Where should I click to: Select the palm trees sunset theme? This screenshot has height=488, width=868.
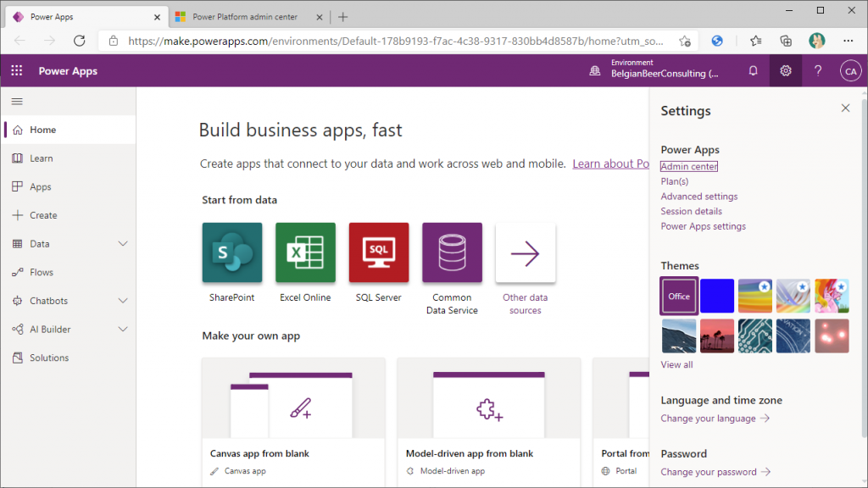(x=717, y=335)
